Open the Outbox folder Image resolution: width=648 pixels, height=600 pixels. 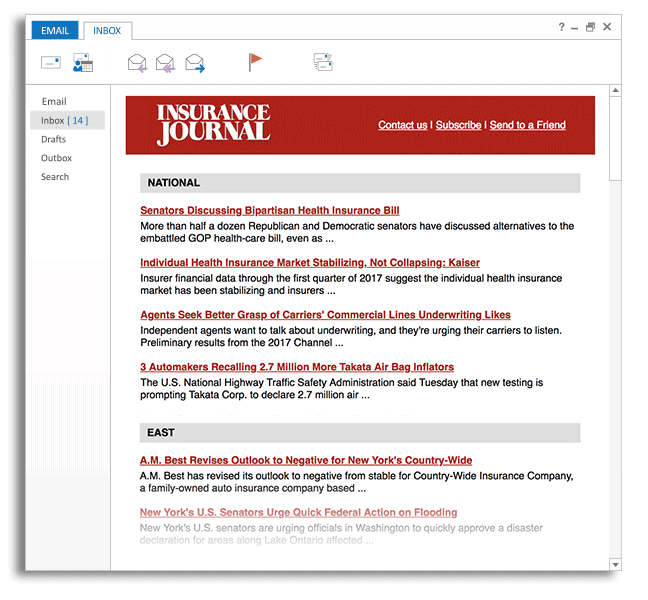coord(56,158)
